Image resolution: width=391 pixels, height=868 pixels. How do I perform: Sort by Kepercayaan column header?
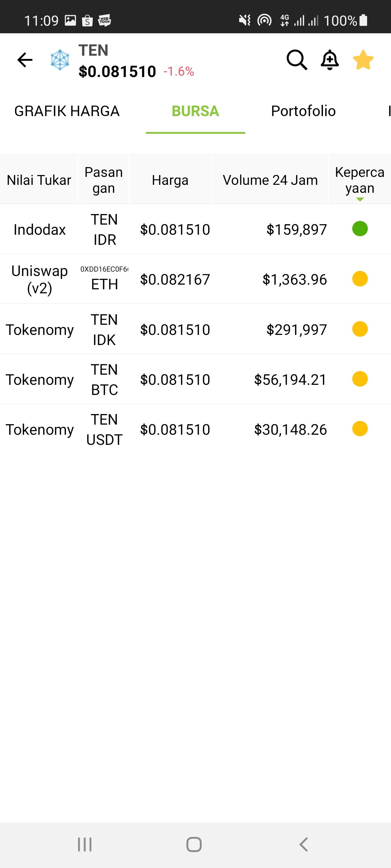tap(360, 180)
